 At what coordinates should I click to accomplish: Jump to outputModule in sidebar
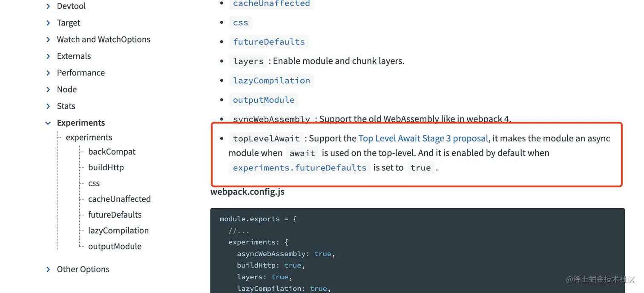115,246
